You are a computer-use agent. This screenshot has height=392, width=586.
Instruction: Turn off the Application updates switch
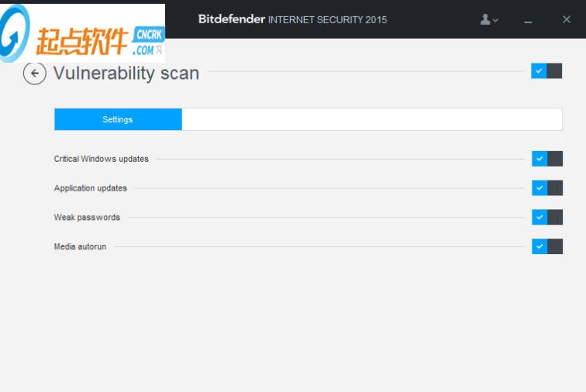(546, 188)
